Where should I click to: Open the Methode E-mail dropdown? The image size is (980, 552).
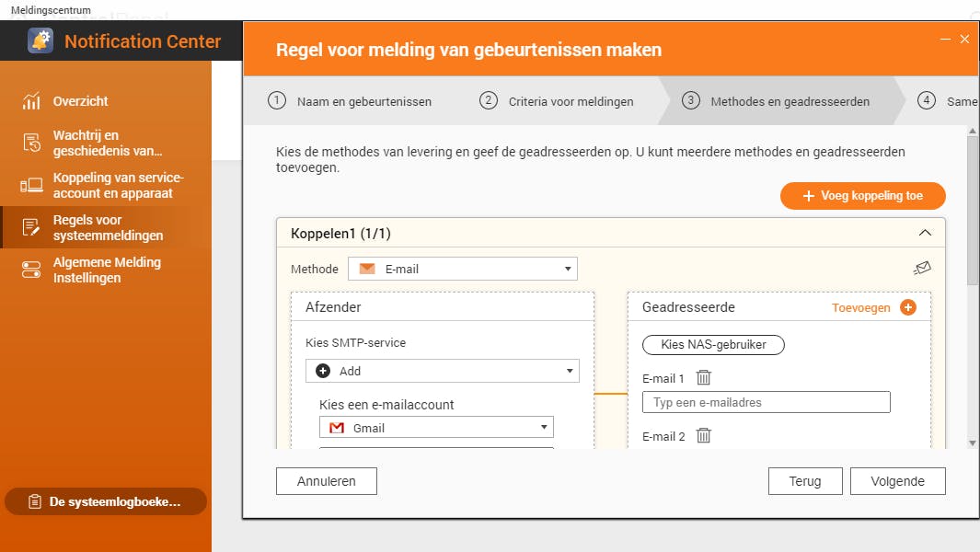(462, 269)
